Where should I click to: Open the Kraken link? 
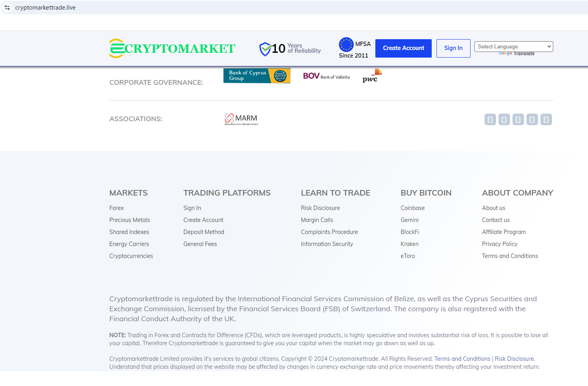410,244
